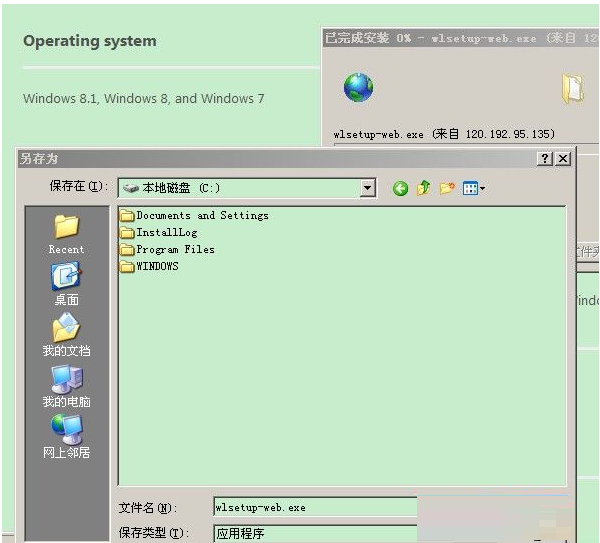Viewport: 600px width, 543px height.
Task: Click the 文件名 text field
Action: [x=314, y=507]
